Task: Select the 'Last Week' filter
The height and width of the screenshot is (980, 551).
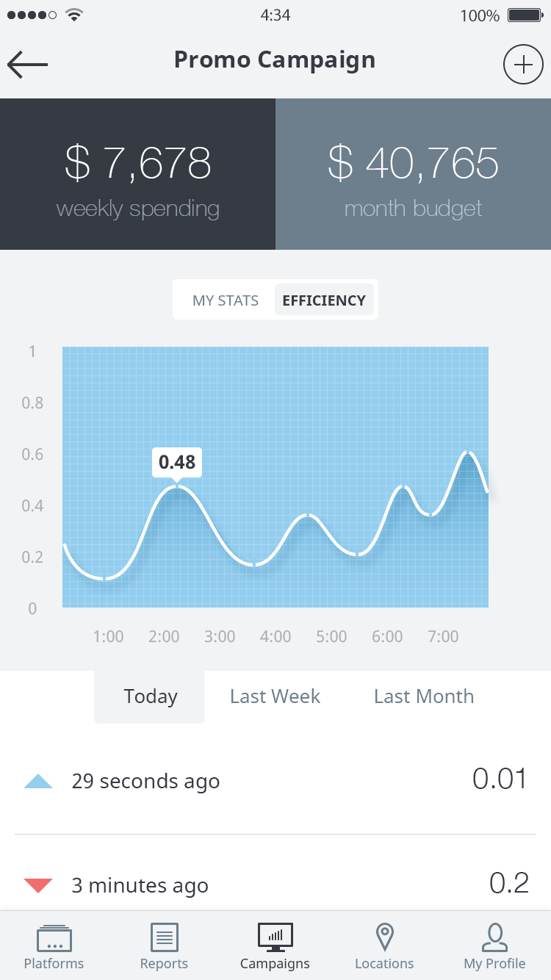Action: pos(275,696)
